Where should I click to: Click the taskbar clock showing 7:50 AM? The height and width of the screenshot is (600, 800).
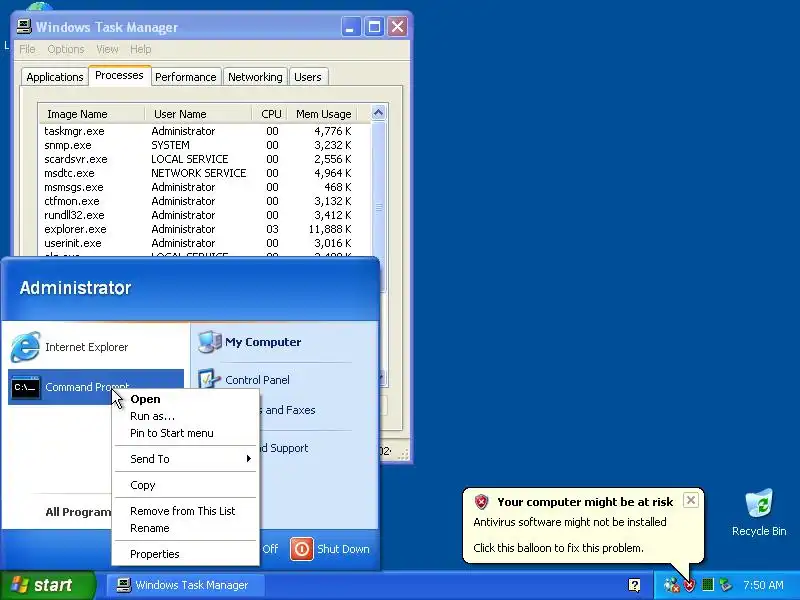pos(763,585)
